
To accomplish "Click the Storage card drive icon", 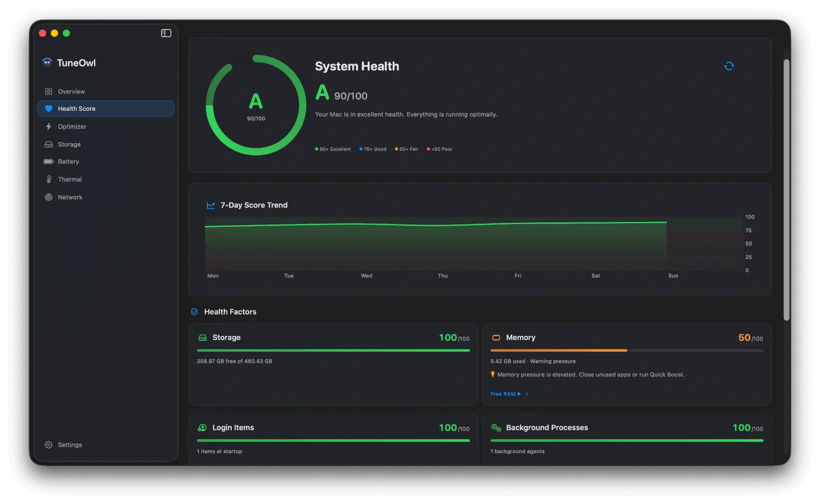I will click(203, 338).
